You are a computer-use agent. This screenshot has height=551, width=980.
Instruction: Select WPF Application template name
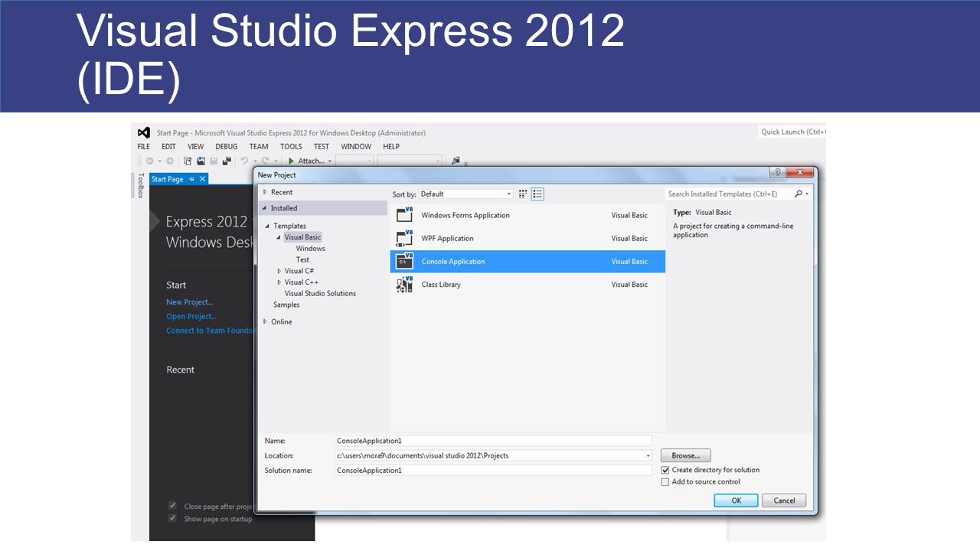448,238
